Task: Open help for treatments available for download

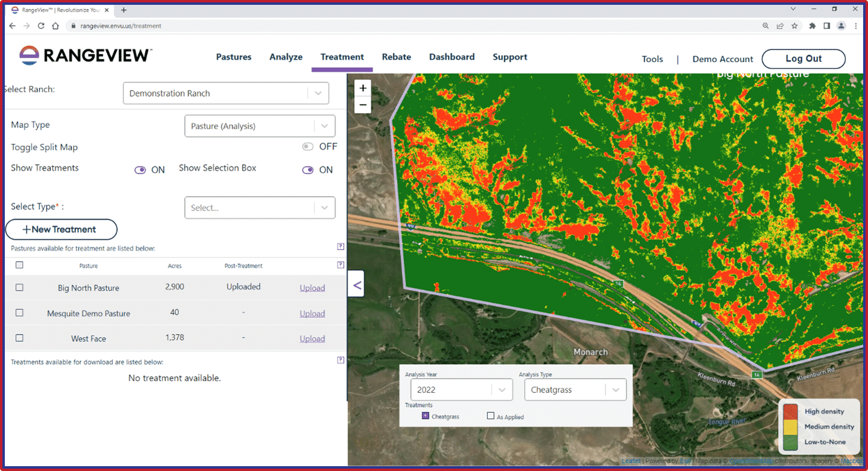Action: click(340, 359)
